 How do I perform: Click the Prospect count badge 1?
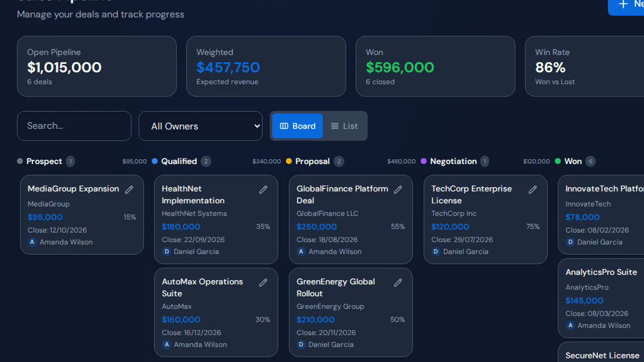(x=70, y=161)
